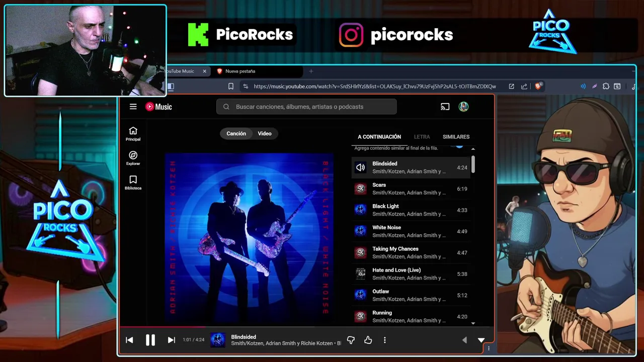Click the Hate and Love (Live) thumbnail

click(x=360, y=274)
